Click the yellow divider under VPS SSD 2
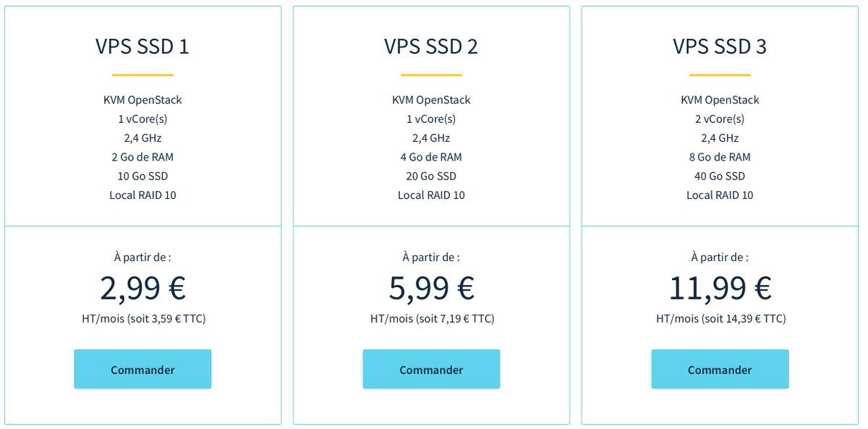The width and height of the screenshot is (868, 429). pos(431,75)
